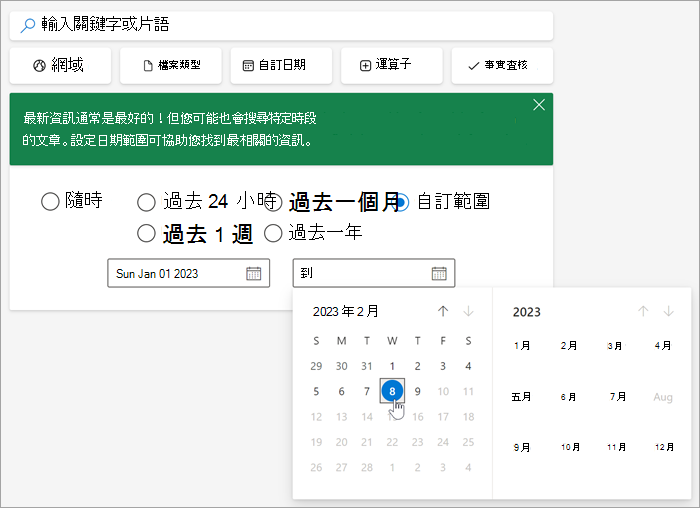This screenshot has width=700, height=508.
Task: Choose 4月 in month picker
Action: pos(662,346)
